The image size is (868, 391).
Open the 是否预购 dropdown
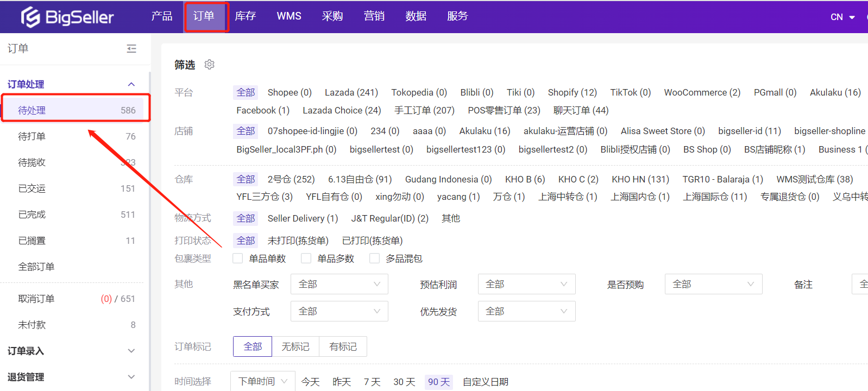coord(714,284)
